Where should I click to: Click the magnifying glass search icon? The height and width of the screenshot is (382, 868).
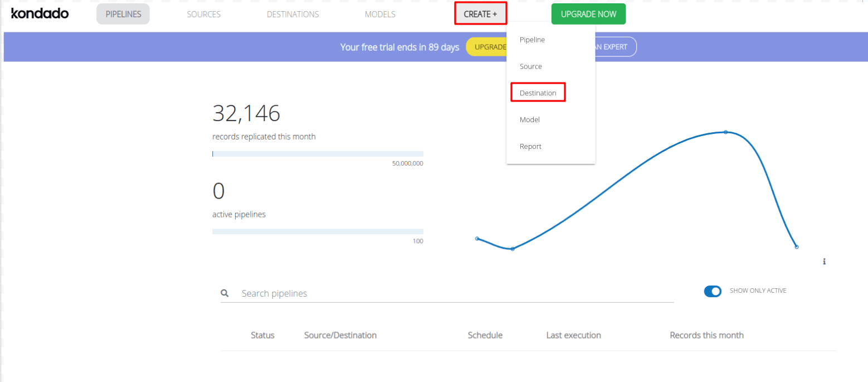click(x=225, y=293)
